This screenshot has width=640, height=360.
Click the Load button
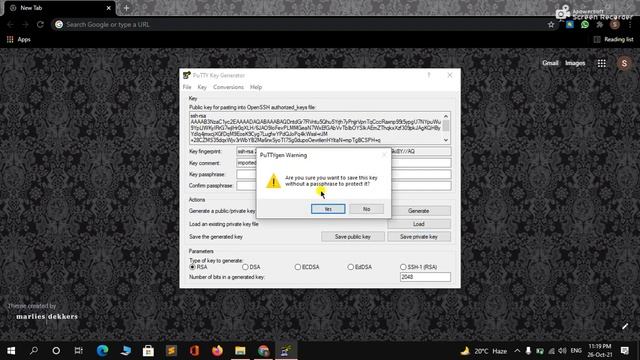coord(419,224)
